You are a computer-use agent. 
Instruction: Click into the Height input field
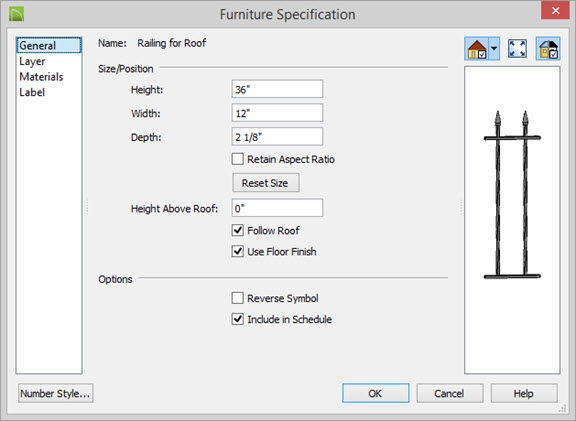click(277, 89)
